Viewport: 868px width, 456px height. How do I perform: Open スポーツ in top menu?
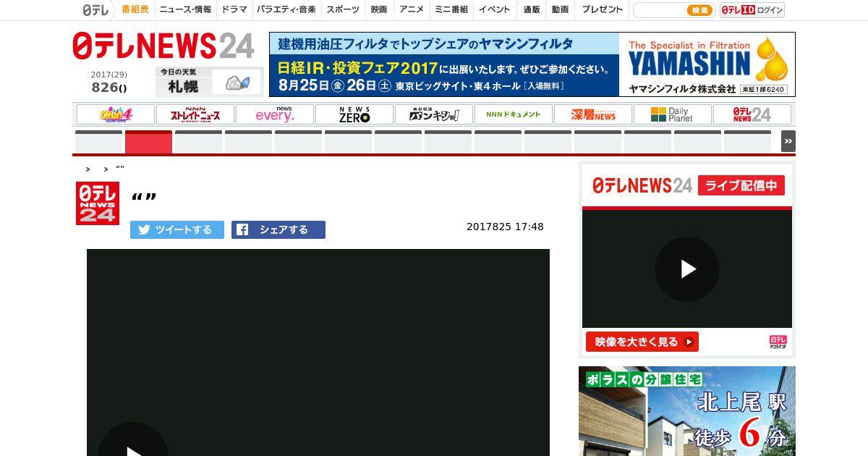pos(343,9)
